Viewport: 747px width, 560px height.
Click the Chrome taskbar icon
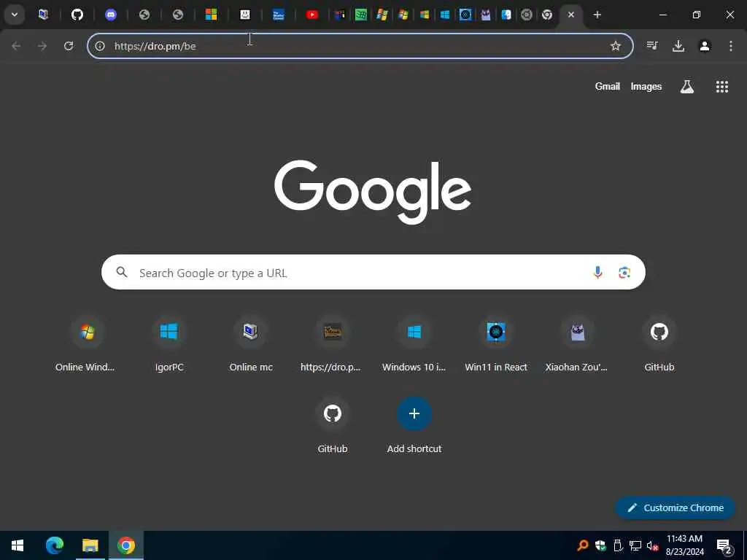[x=125, y=545]
